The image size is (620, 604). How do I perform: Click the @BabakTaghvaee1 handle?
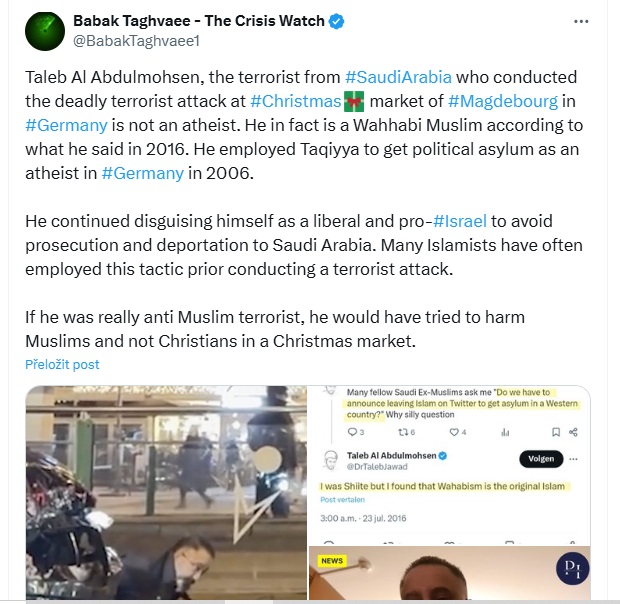click(x=136, y=41)
